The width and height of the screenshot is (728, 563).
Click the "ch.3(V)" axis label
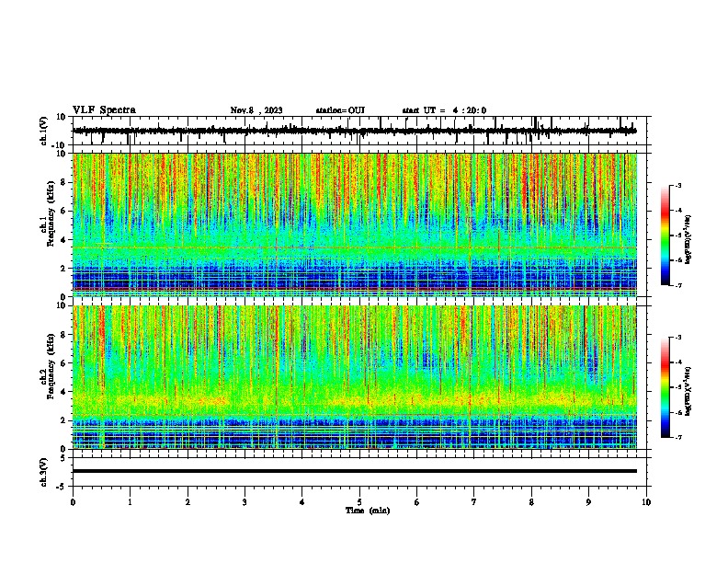(43, 472)
